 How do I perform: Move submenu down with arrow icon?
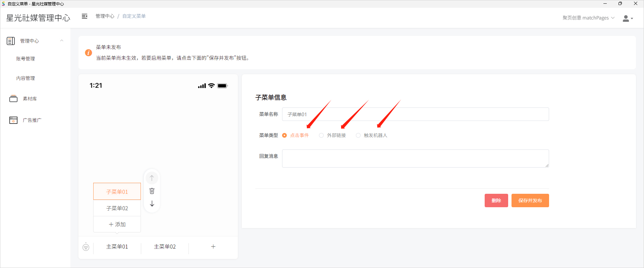pos(152,204)
